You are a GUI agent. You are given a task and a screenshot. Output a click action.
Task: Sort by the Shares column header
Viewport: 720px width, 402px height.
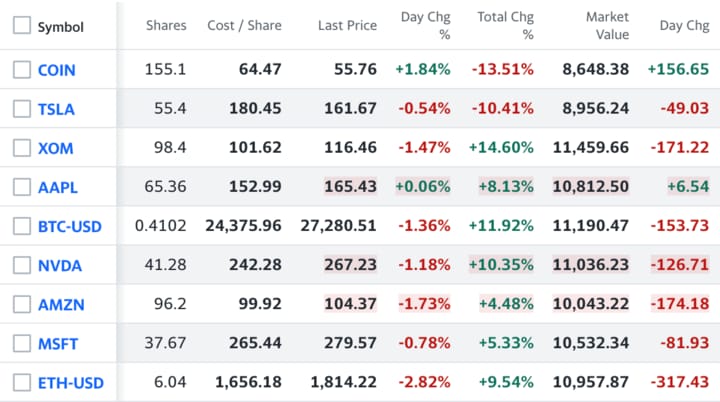(166, 26)
